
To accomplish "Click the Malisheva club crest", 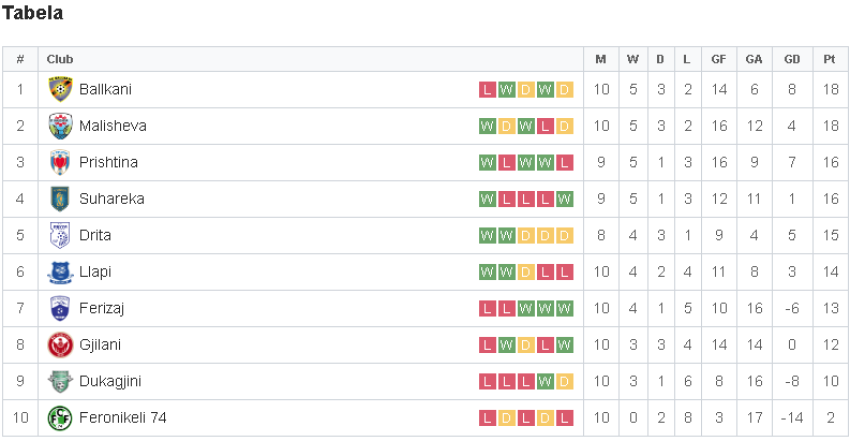I will click(x=60, y=126).
